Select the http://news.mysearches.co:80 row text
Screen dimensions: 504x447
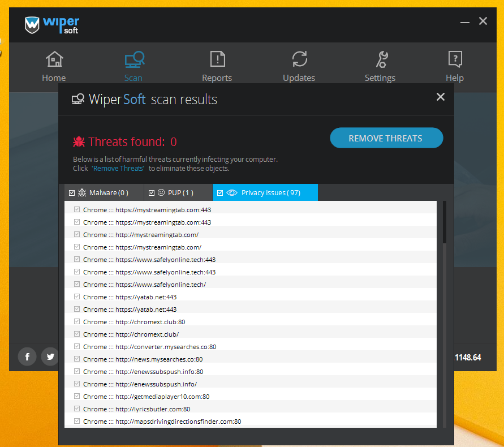pyautogui.click(x=143, y=359)
